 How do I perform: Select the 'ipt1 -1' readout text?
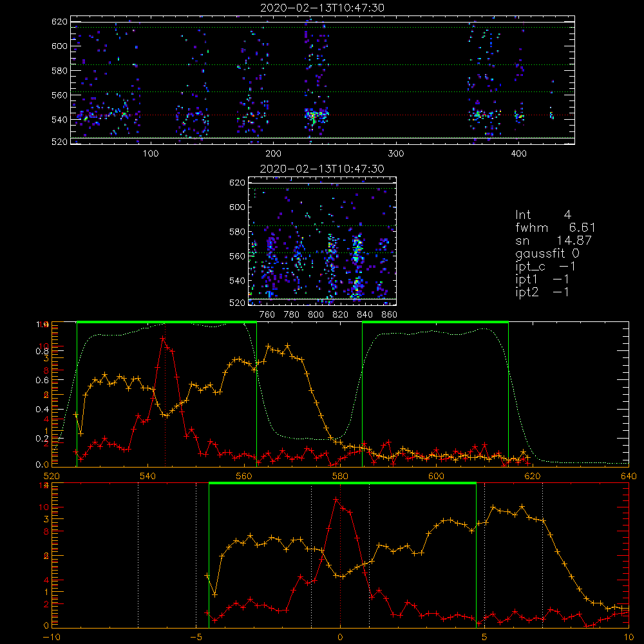point(542,279)
